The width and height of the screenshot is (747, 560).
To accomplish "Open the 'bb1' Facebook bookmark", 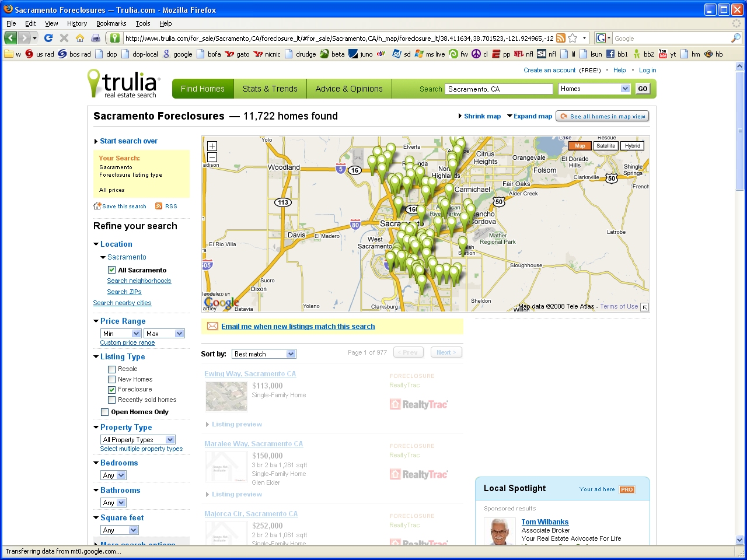I will 617,54.
